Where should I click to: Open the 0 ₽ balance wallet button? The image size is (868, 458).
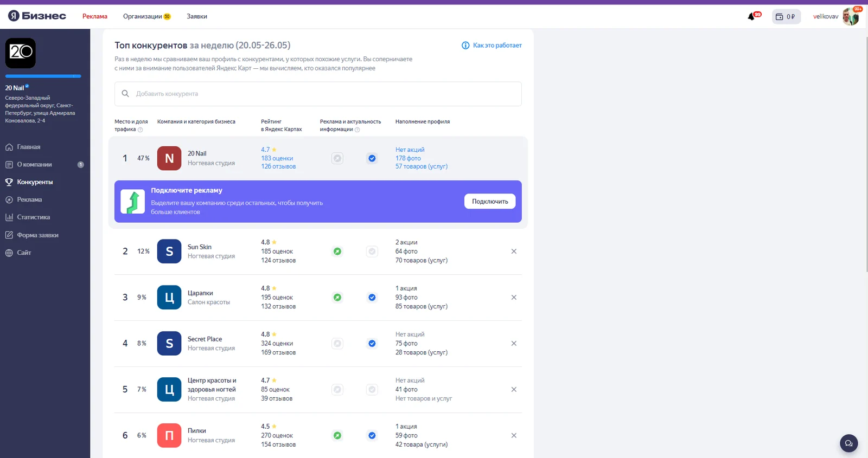point(786,17)
